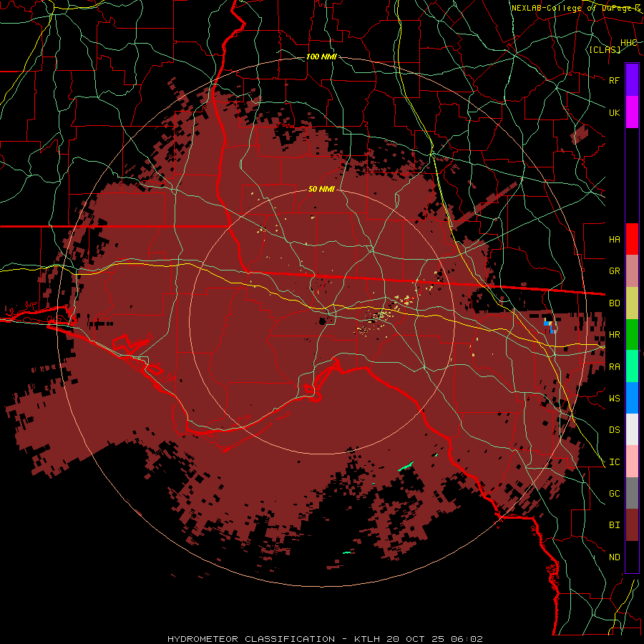Click the dark maroon BI legend swatch

[632, 525]
